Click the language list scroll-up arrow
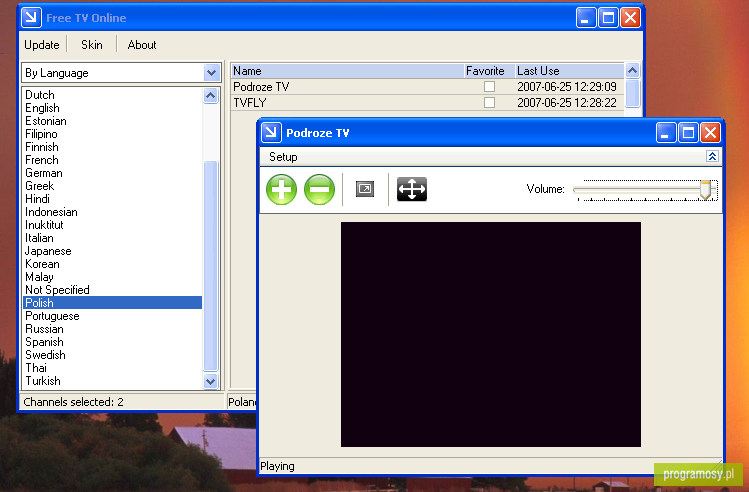The height and width of the screenshot is (492, 749). tap(210, 96)
